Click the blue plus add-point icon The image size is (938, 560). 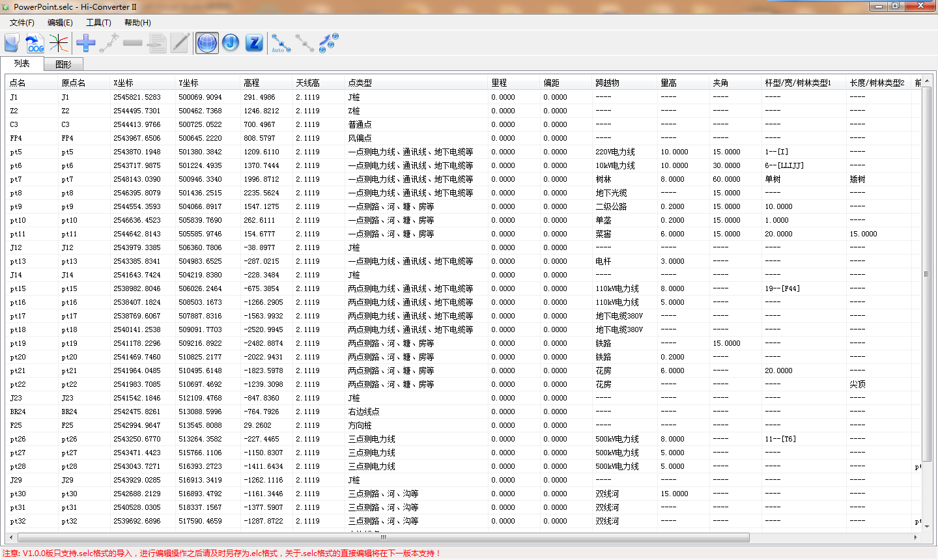86,44
